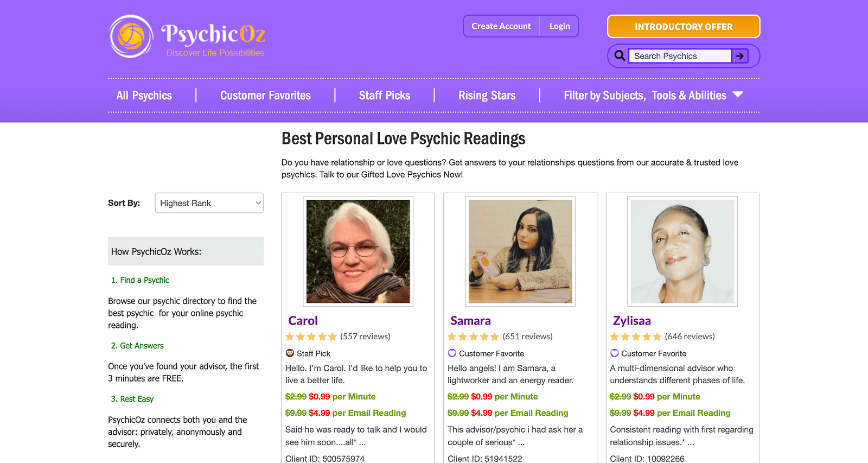The image size is (868, 463).
Task: Click the filter menu down-arrow triangle
Action: 738,94
